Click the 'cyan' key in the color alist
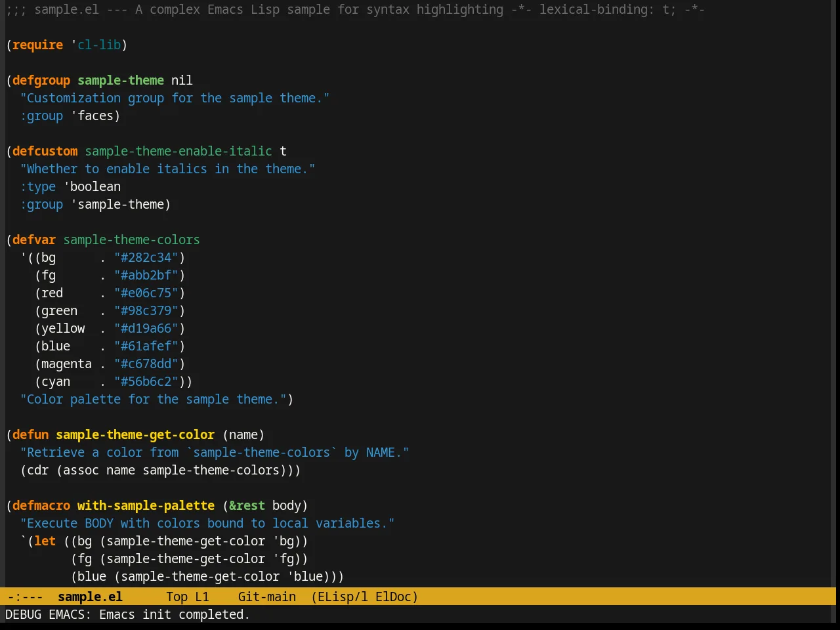The height and width of the screenshot is (630, 840). (56, 381)
